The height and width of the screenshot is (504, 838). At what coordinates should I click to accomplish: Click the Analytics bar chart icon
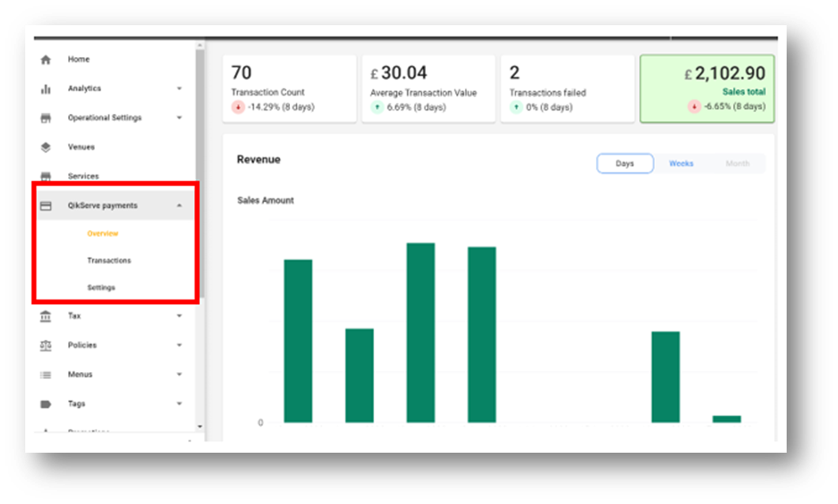point(46,88)
